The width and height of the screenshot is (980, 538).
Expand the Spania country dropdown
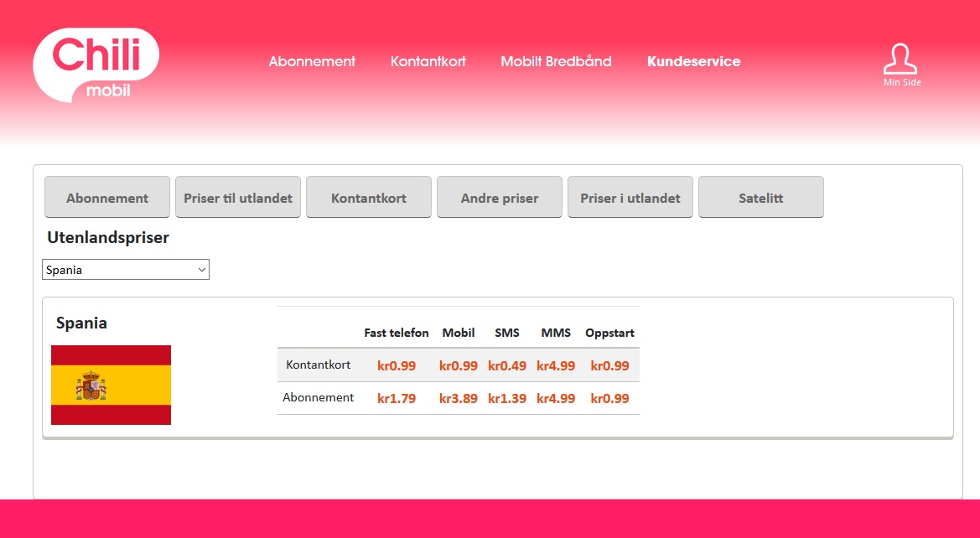click(x=126, y=270)
